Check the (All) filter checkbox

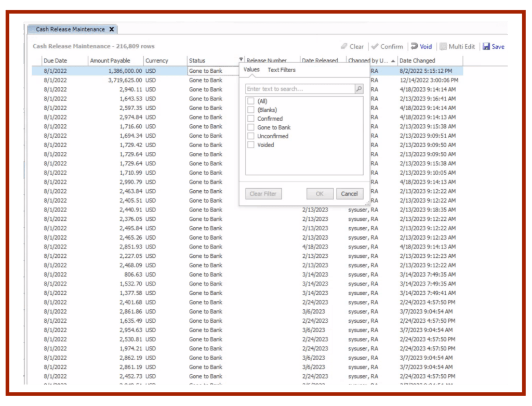pos(251,101)
